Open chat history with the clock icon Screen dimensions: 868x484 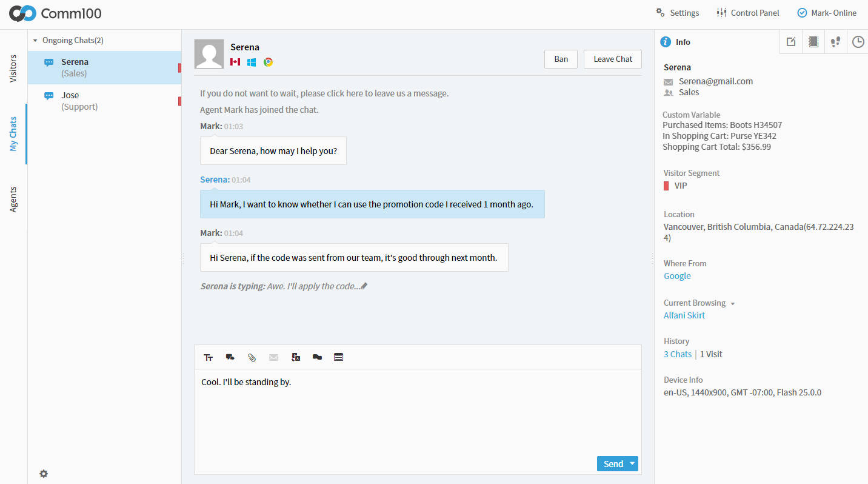click(x=858, y=42)
